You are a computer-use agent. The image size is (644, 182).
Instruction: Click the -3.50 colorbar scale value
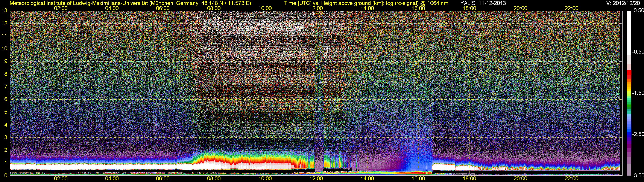click(638, 176)
